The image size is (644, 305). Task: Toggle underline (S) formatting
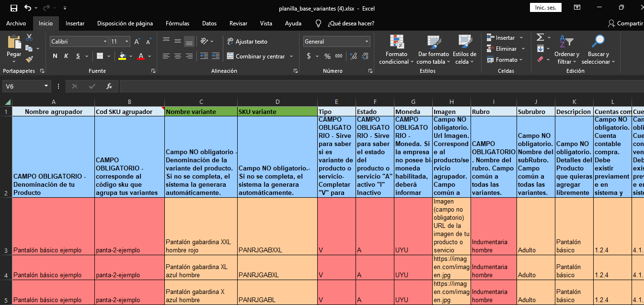pos(77,56)
